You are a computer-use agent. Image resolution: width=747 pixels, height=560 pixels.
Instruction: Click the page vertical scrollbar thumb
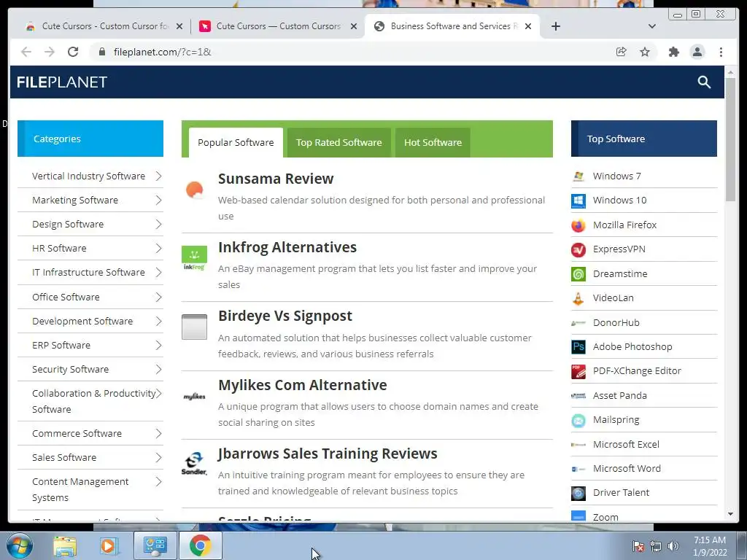pos(730,139)
